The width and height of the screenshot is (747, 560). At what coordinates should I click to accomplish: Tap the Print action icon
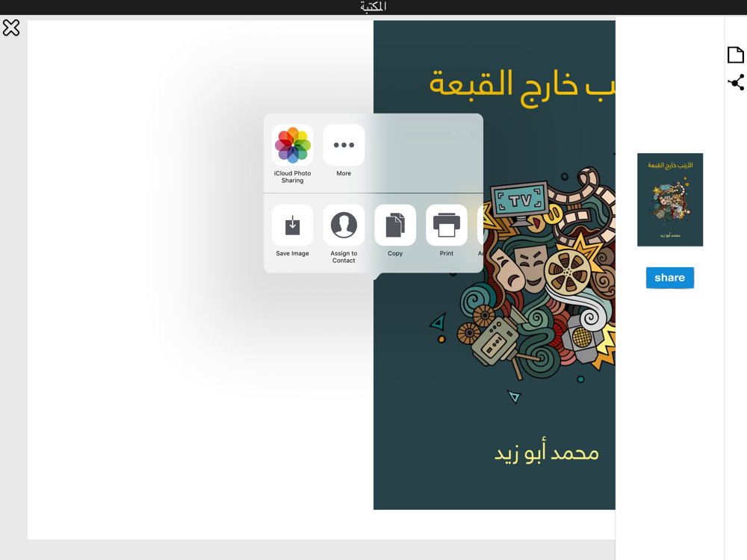tap(447, 225)
